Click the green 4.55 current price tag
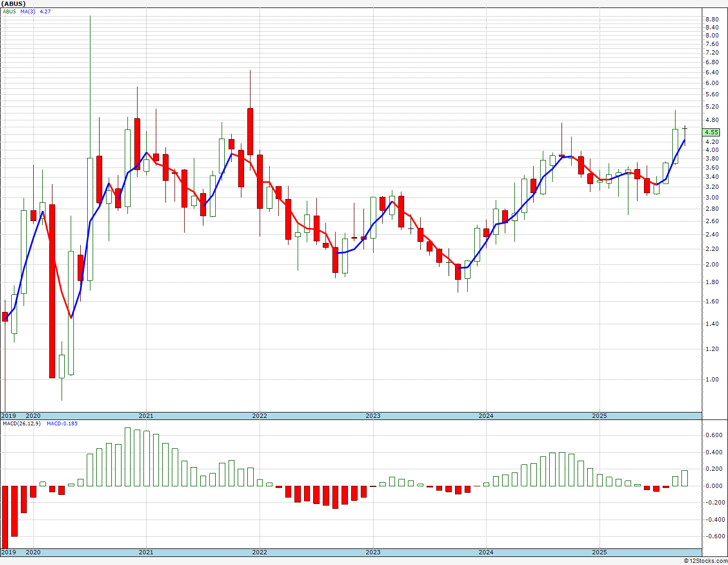This screenshot has width=728, height=565. pyautogui.click(x=711, y=132)
